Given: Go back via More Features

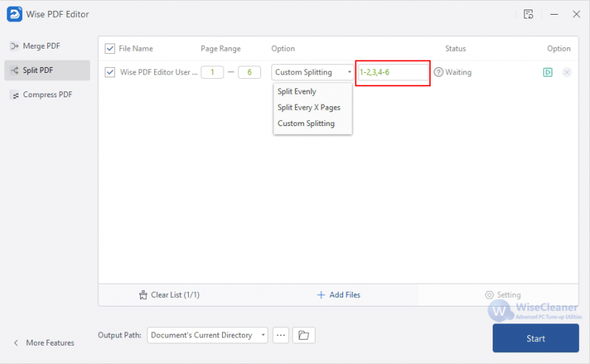Looking at the screenshot, I should [44, 343].
